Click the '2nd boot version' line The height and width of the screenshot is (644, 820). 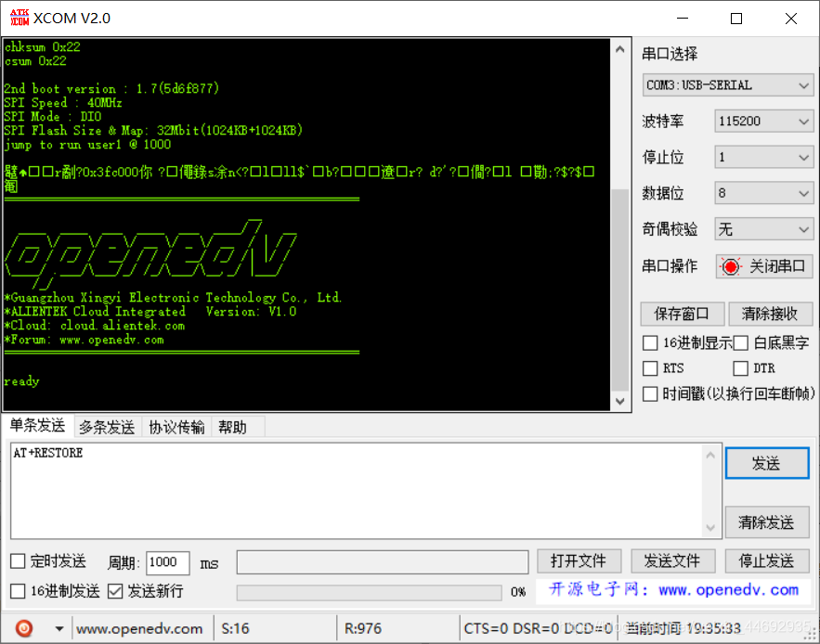click(x=111, y=88)
